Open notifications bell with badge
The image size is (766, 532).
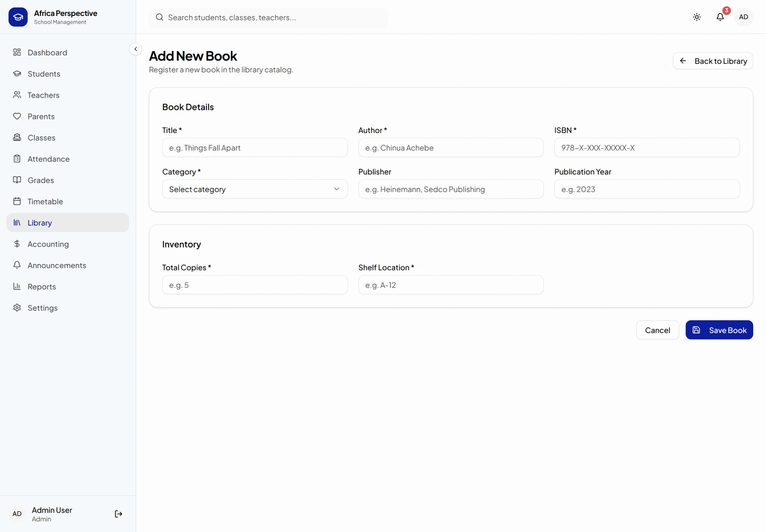coord(720,17)
